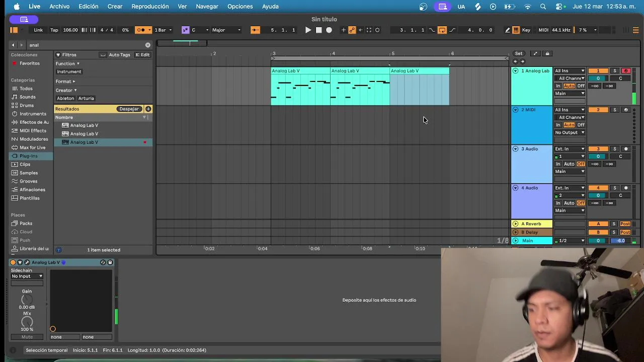Toggle the Lock Envelopes padlock icon
This screenshot has height=362, width=644.
tap(547, 54)
